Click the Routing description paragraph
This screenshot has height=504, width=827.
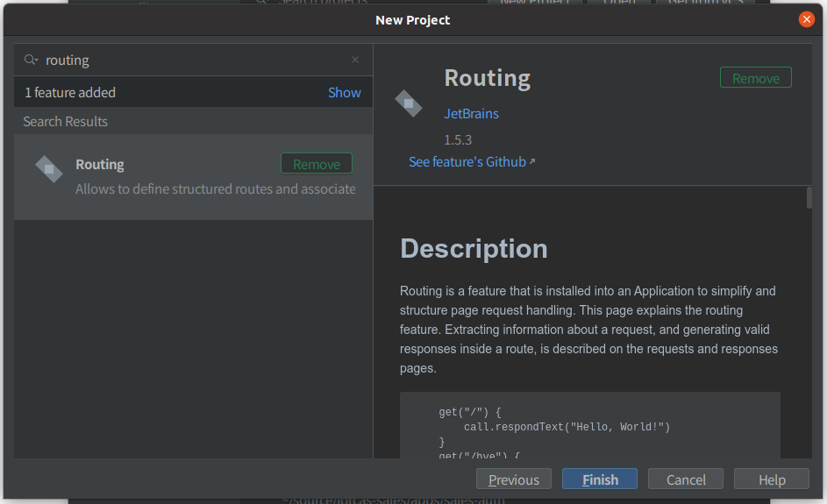coord(589,330)
